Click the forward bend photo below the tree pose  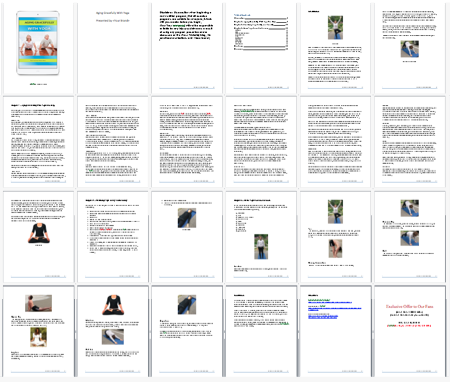click(x=335, y=248)
